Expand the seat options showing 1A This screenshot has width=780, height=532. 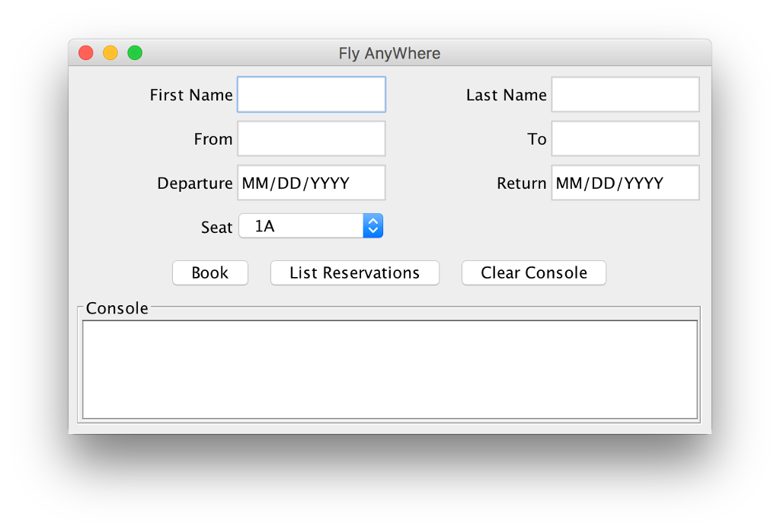pos(311,225)
